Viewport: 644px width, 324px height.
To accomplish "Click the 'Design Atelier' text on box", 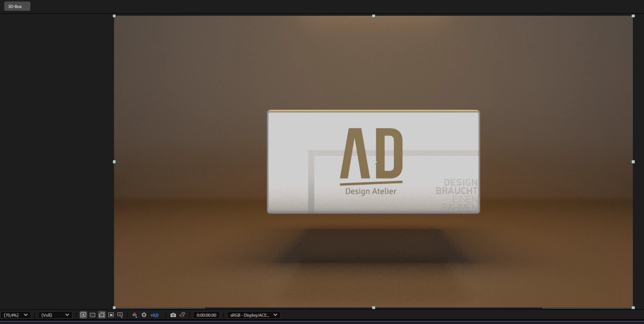I will 371,191.
